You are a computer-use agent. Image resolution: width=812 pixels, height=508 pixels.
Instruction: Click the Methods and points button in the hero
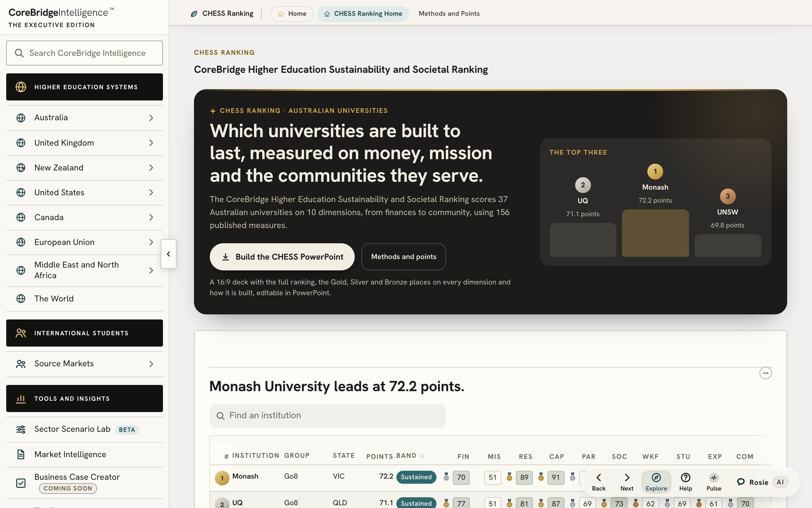(x=403, y=257)
